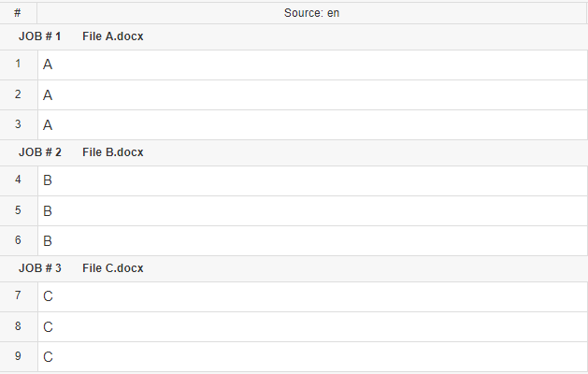Select the JOB # 1 header label

click(40, 36)
